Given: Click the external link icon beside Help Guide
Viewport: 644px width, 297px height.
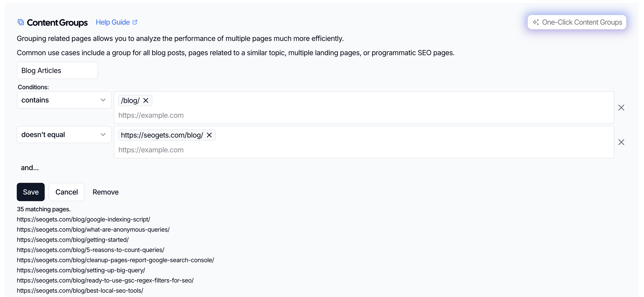Looking at the screenshot, I should pos(135,22).
